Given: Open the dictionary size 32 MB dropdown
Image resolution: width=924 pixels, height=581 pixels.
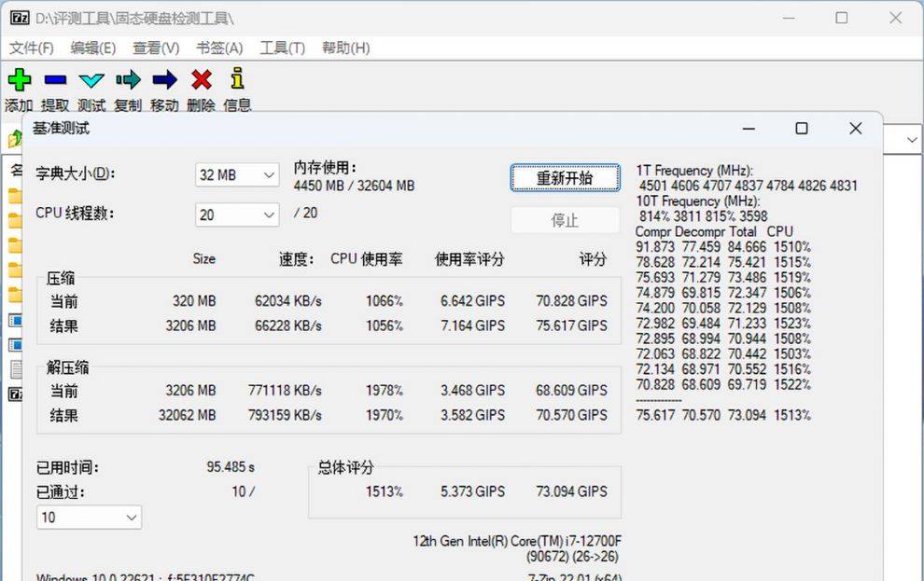Looking at the screenshot, I should pos(237,174).
